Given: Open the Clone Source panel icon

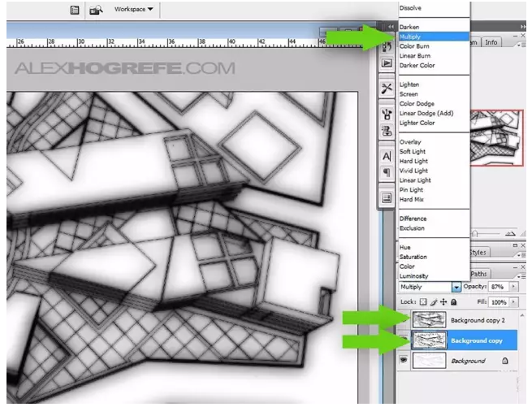Looking at the screenshot, I should click(387, 130).
